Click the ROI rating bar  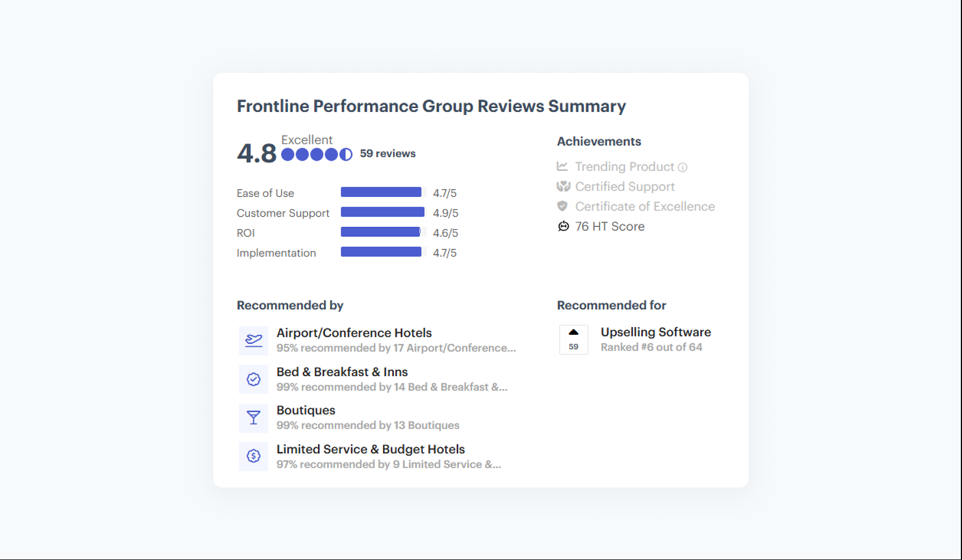tap(383, 232)
